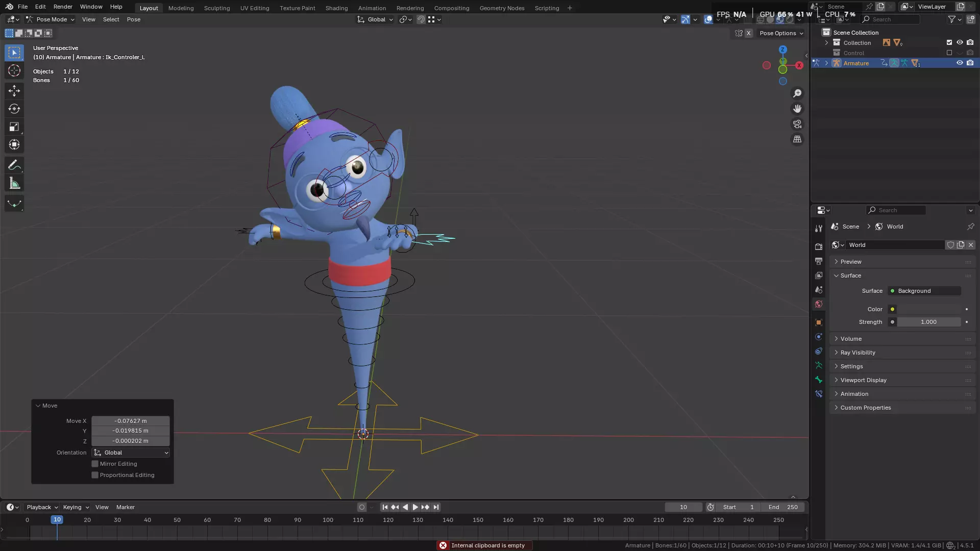Screen dimensions: 980x551
Task: Select the Scale tool
Action: [14, 127]
